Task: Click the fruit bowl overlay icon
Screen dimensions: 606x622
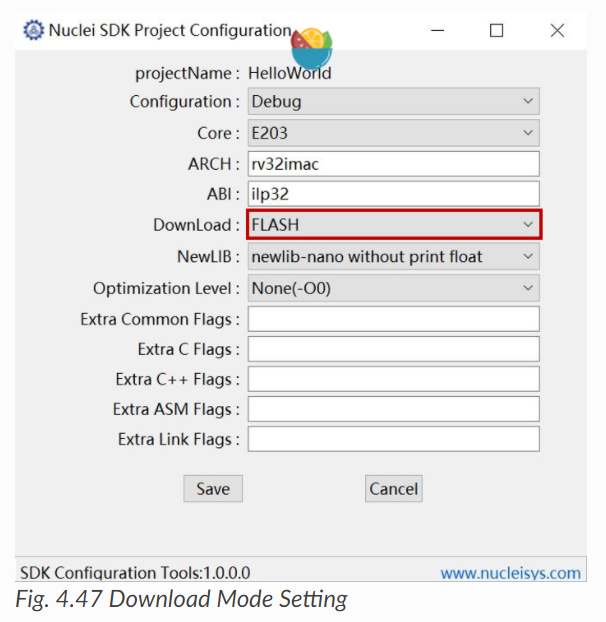Action: click(x=312, y=48)
